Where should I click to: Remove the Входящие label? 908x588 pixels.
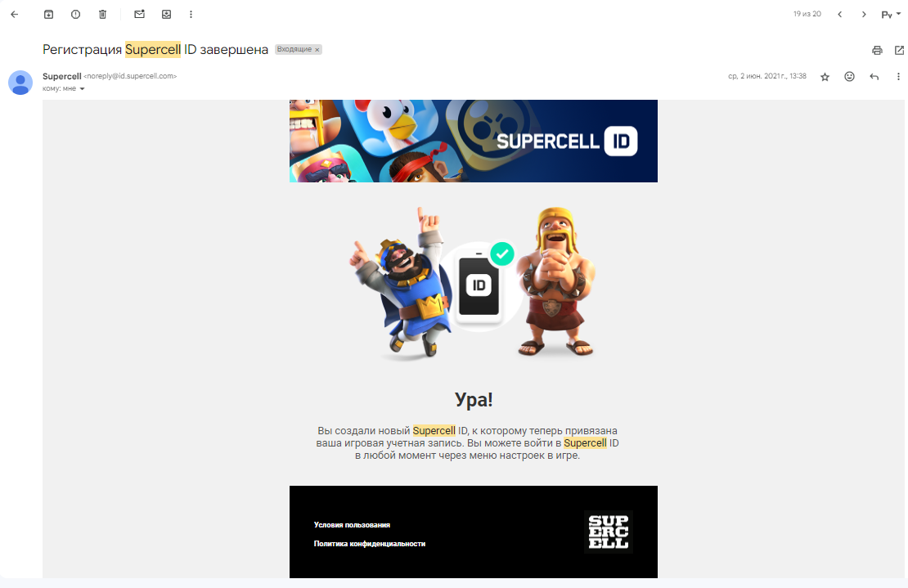[x=317, y=50]
